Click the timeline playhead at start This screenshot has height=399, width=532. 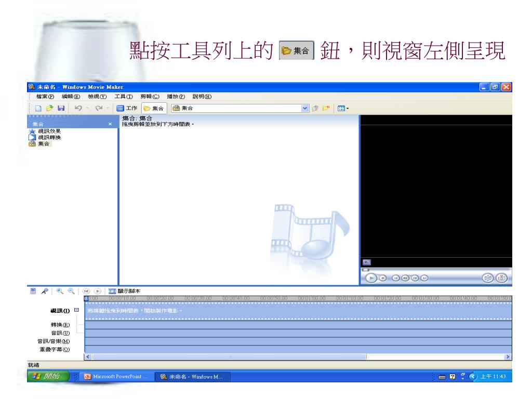86,298
